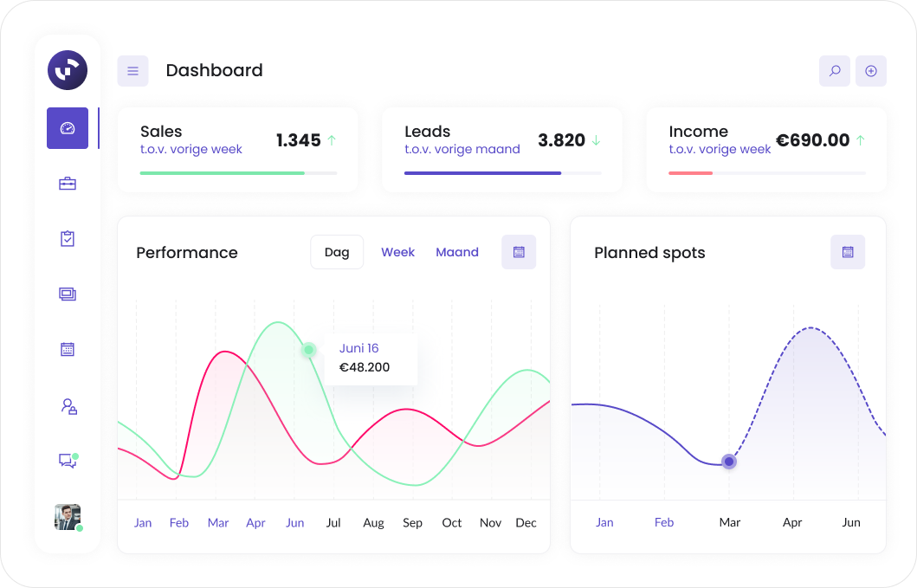The image size is (917, 588).
Task: Click the add plus circle icon
Action: coord(871,71)
